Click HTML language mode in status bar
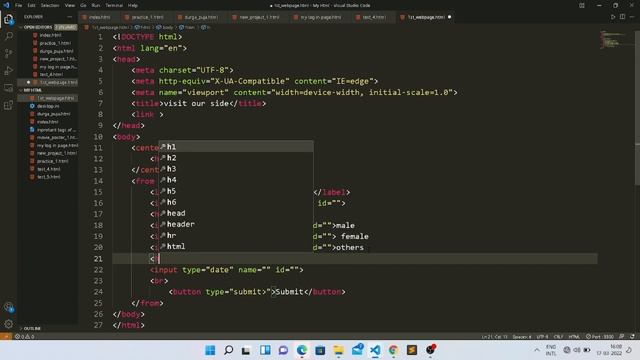The height and width of the screenshot is (360, 640). click(574, 337)
